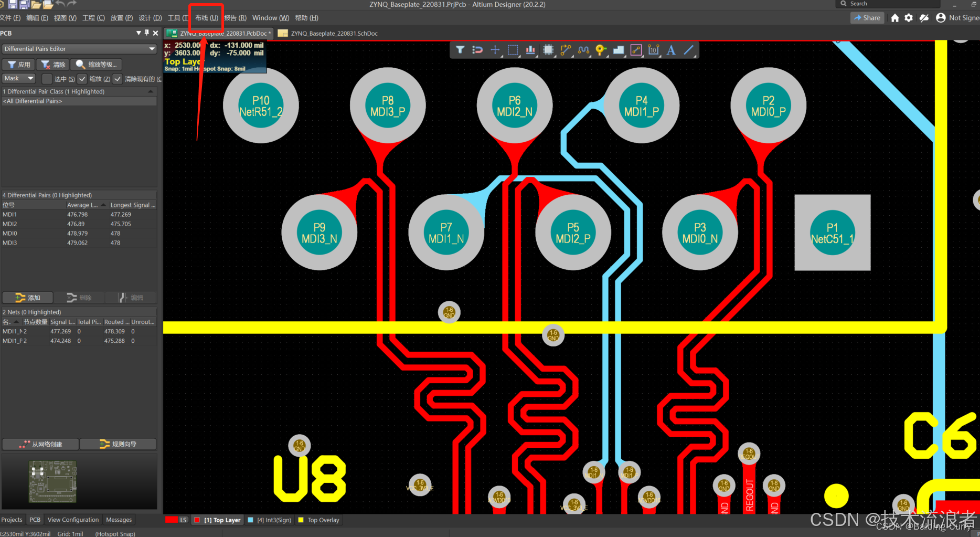Click the place dimension tool icon
The height and width of the screenshot is (537, 980).
654,50
